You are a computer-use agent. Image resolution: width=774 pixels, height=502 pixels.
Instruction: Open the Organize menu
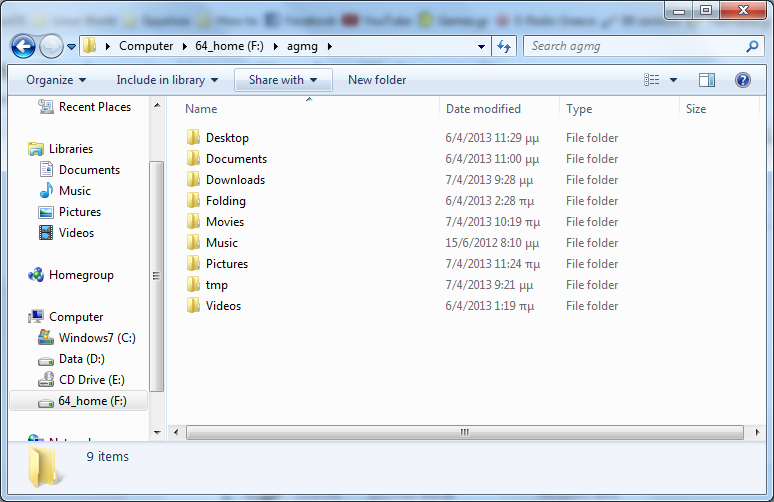pos(56,80)
